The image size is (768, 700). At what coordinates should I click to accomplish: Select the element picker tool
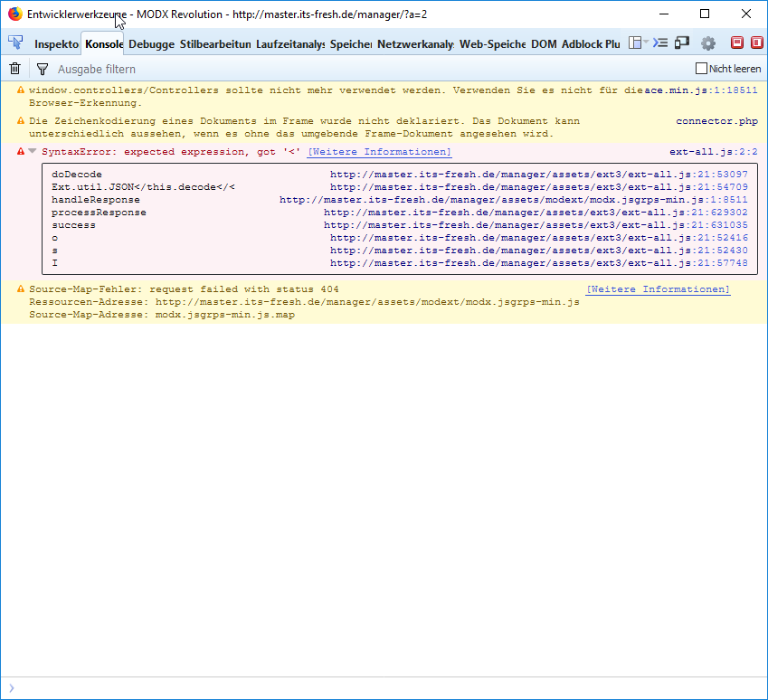[x=14, y=43]
